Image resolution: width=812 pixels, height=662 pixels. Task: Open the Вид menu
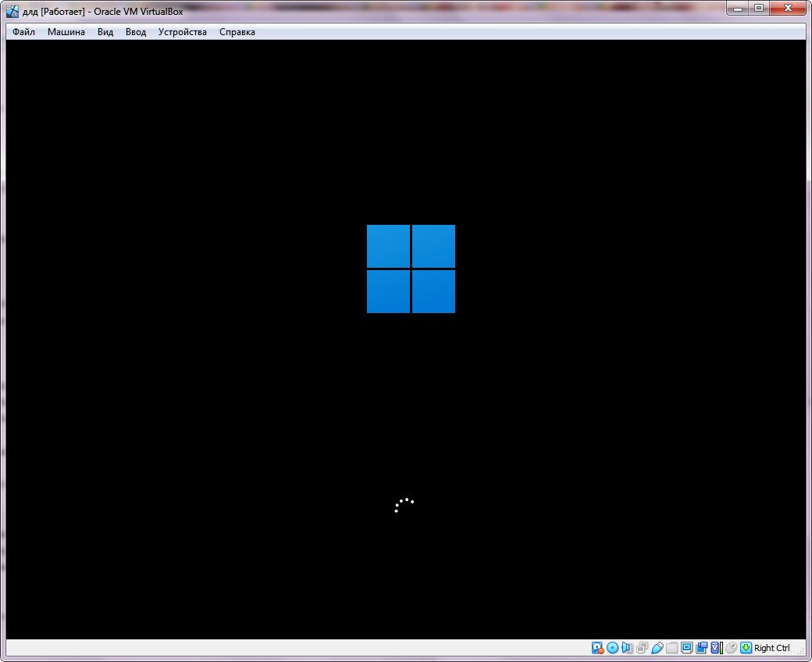(x=105, y=31)
